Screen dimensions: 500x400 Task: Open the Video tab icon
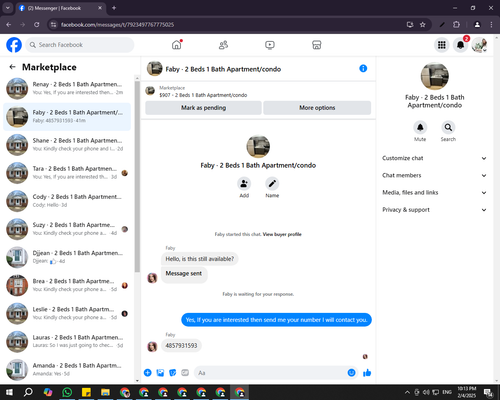(270, 45)
